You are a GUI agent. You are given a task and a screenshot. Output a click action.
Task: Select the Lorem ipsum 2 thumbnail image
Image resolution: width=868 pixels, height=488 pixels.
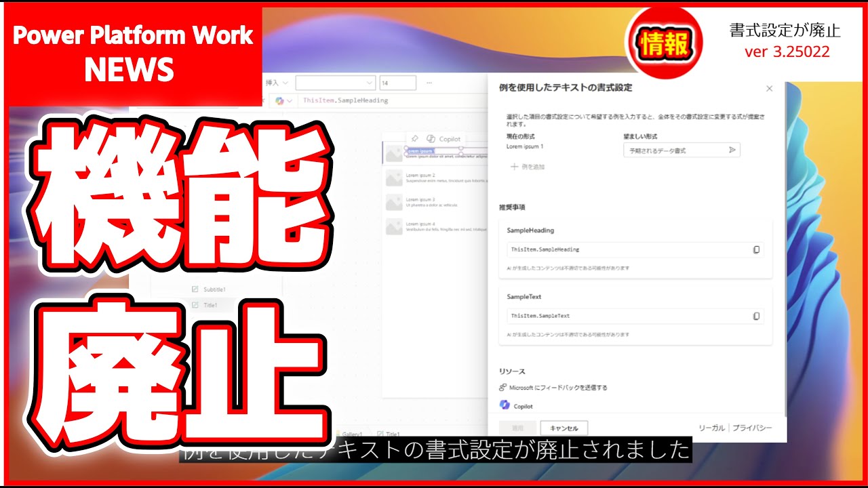tap(394, 178)
